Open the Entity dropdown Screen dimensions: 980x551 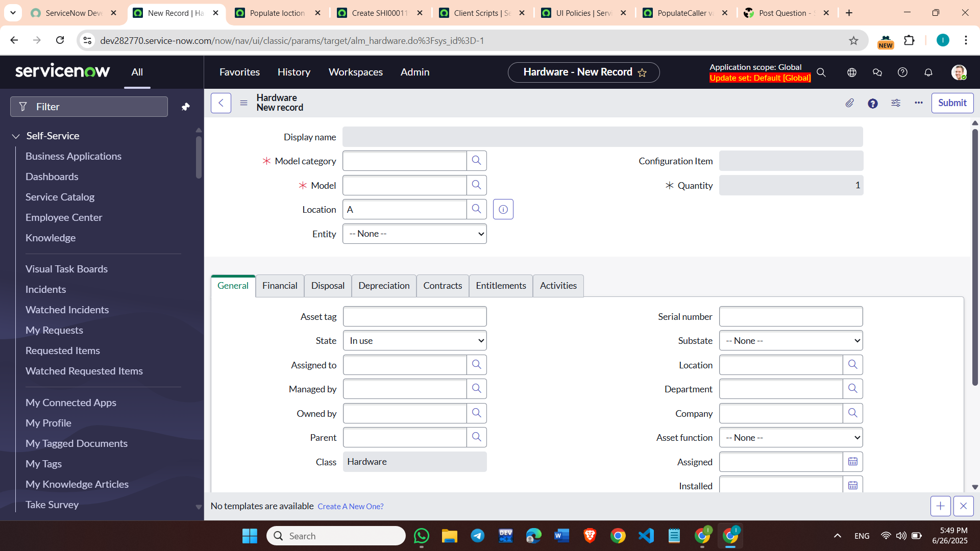(414, 234)
